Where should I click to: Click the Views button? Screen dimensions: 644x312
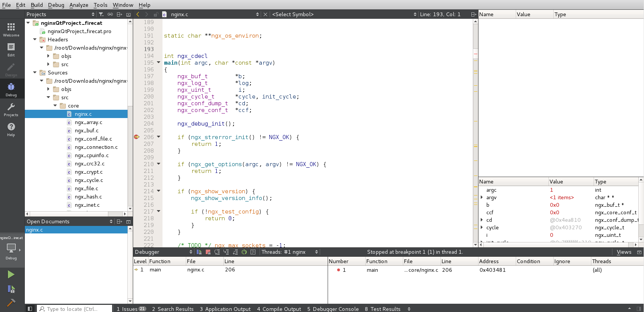624,252
